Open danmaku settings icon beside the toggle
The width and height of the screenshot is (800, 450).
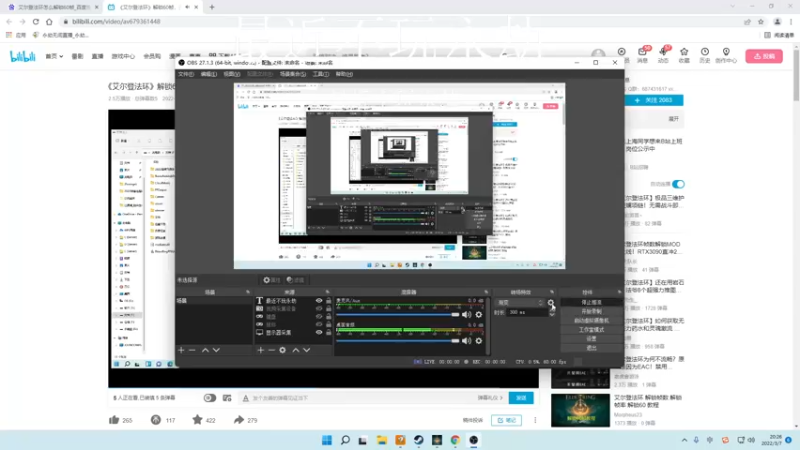coord(227,398)
